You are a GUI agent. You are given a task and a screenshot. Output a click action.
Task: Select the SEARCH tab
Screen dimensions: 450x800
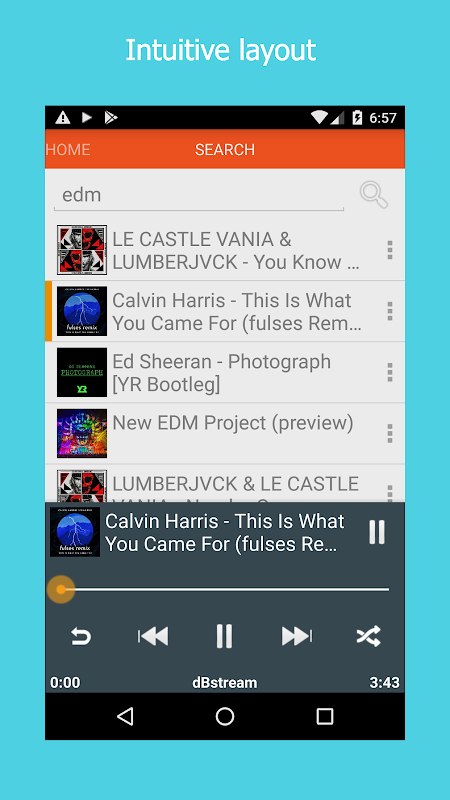coord(224,149)
